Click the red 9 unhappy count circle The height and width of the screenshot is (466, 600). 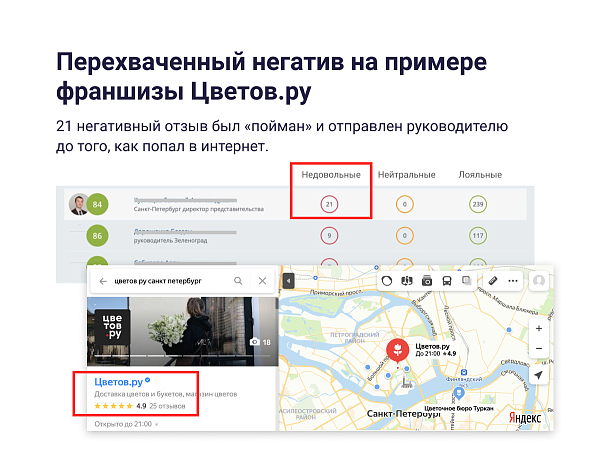(329, 236)
